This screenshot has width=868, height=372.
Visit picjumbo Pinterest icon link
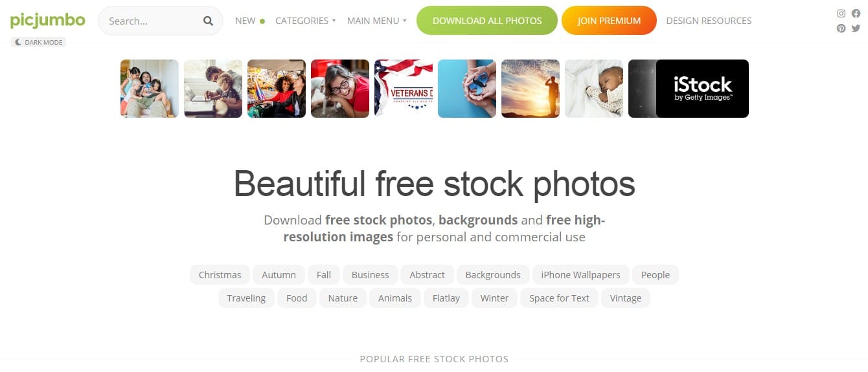click(x=841, y=28)
